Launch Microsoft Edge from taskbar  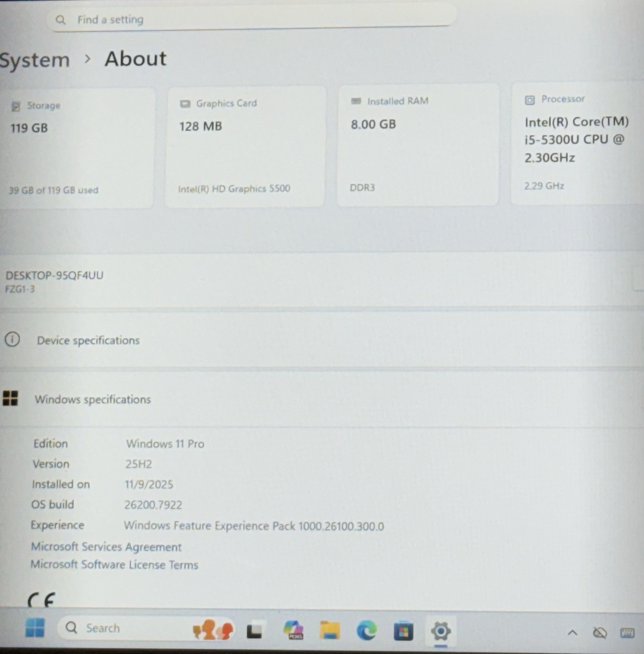coord(367,630)
